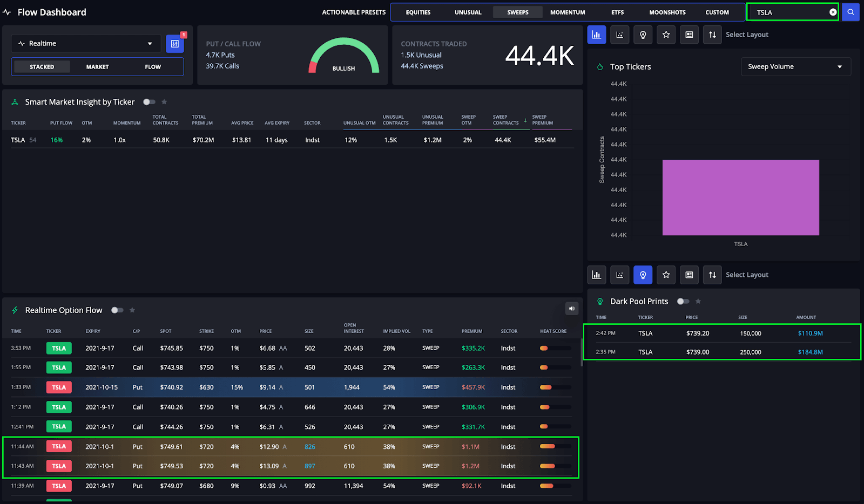Click the 44.4K contracts traded value
Viewport: 864px width, 504px height.
(x=539, y=56)
